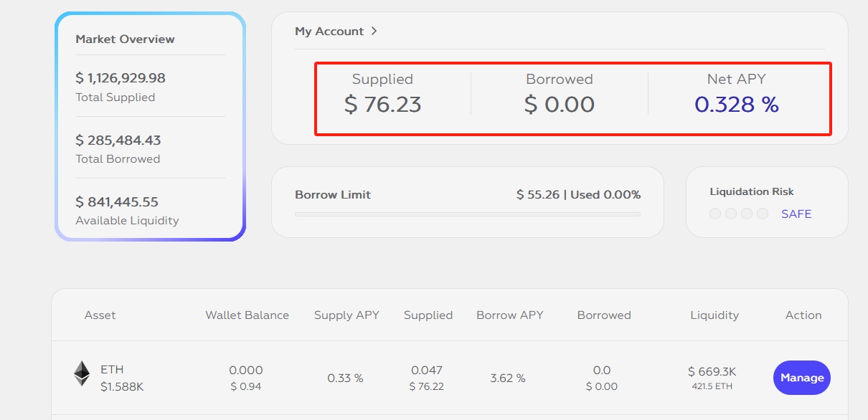Select Total Borrowed figure in Market Overview
The height and width of the screenshot is (420, 868).
pyautogui.click(x=118, y=140)
